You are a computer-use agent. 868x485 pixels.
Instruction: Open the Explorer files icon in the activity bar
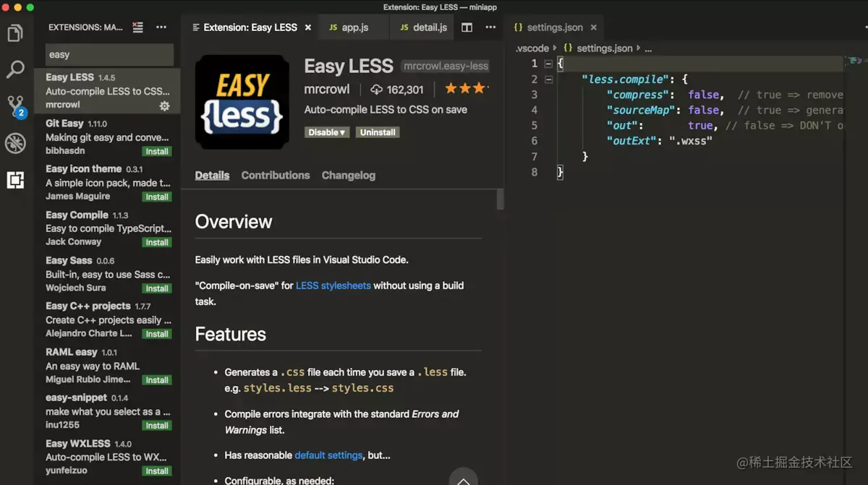(15, 33)
